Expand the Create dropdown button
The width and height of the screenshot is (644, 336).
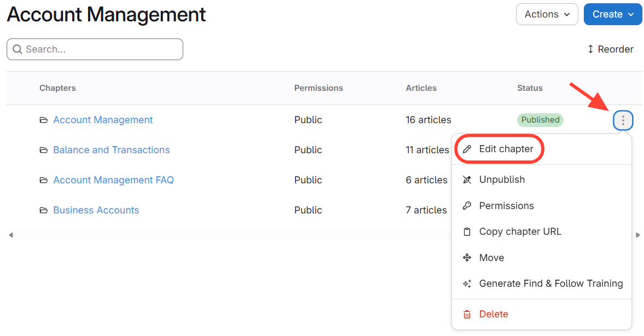[612, 14]
